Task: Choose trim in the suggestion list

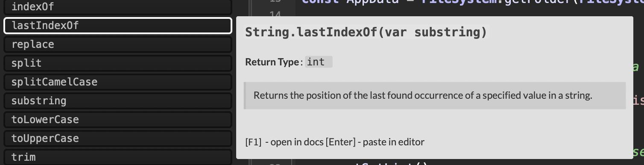Action: tap(117, 157)
